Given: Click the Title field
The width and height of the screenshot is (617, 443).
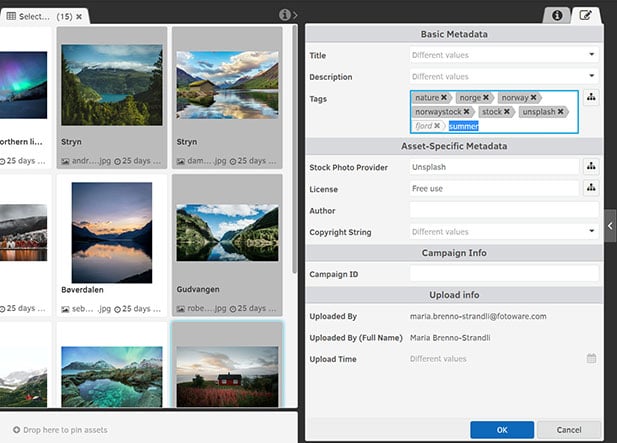Looking at the screenshot, I should coord(504,55).
